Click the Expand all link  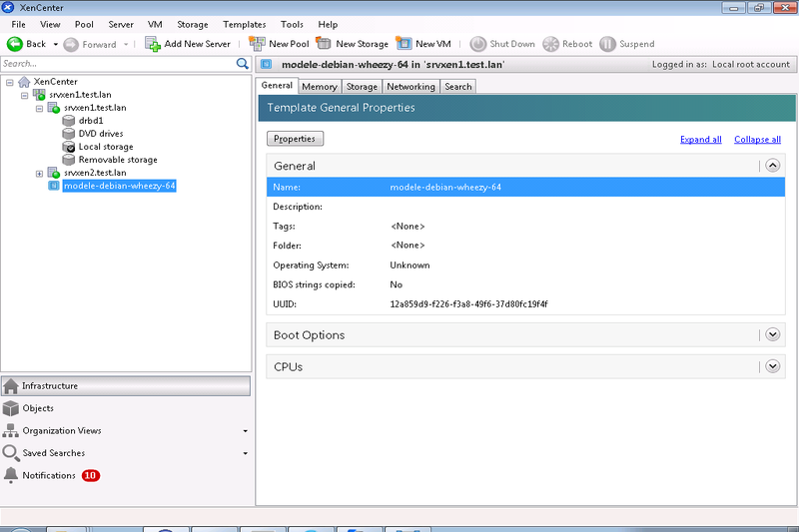(701, 140)
